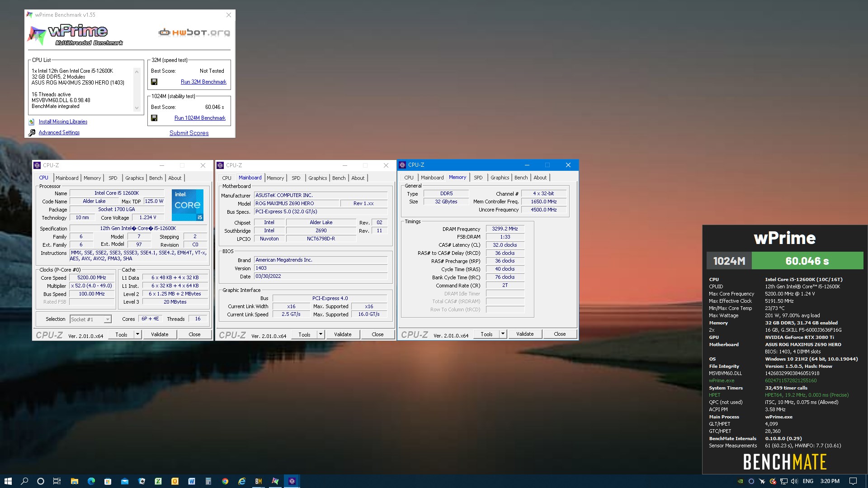Image resolution: width=868 pixels, height=488 pixels.
Task: Open Calculator from taskbar
Action: click(x=208, y=481)
